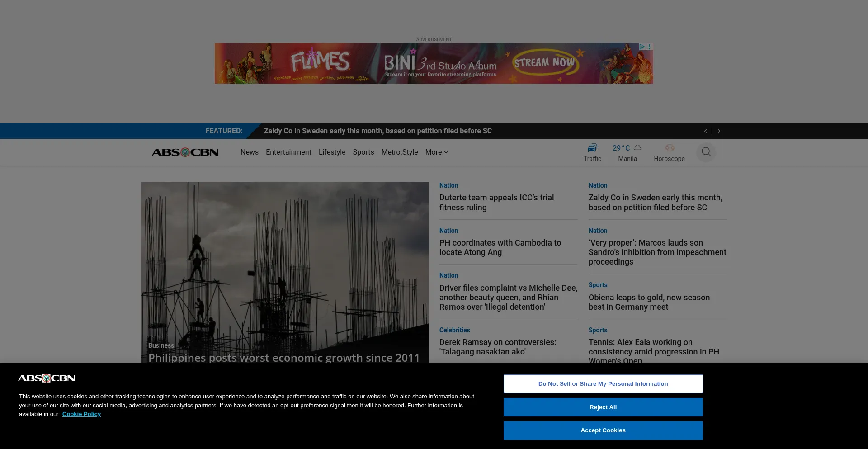Viewport: 868px width, 449px height.
Task: Expand the More navigation dropdown
Action: 437,152
